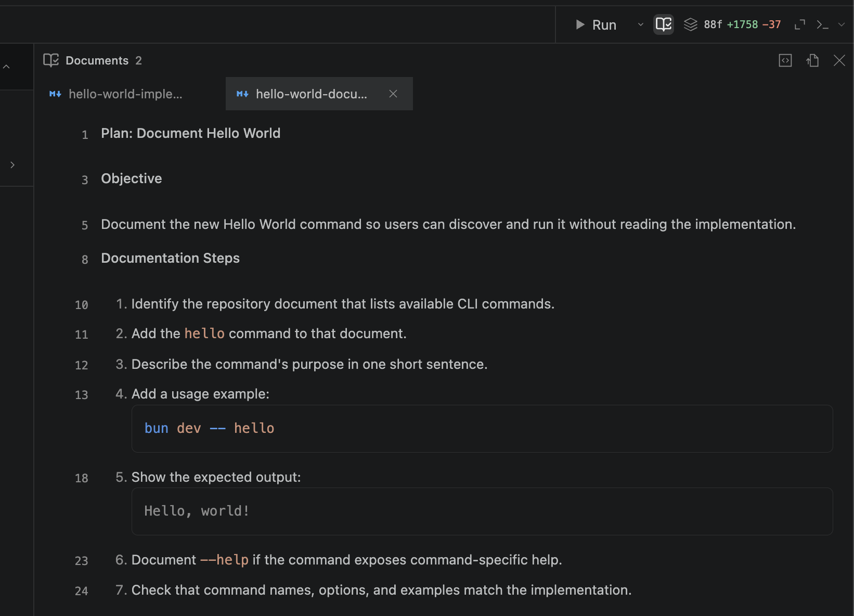Click step 7 Check that command names
This screenshot has width=854, height=616.
click(381, 590)
